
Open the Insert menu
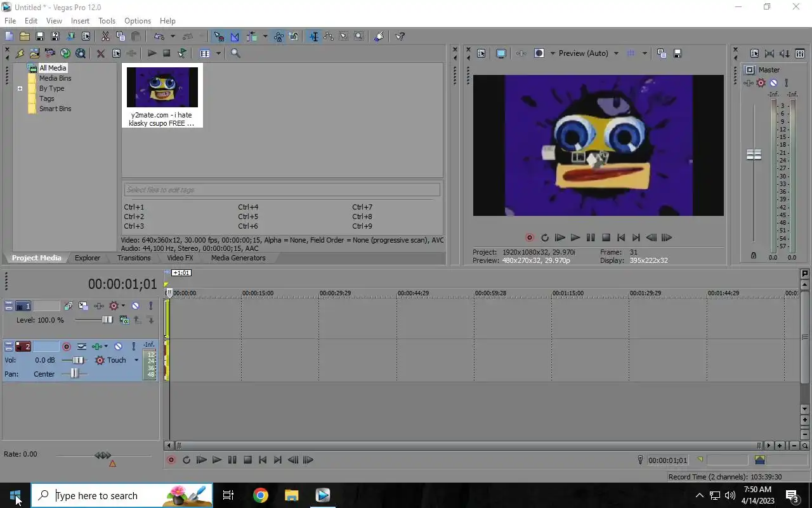point(80,21)
